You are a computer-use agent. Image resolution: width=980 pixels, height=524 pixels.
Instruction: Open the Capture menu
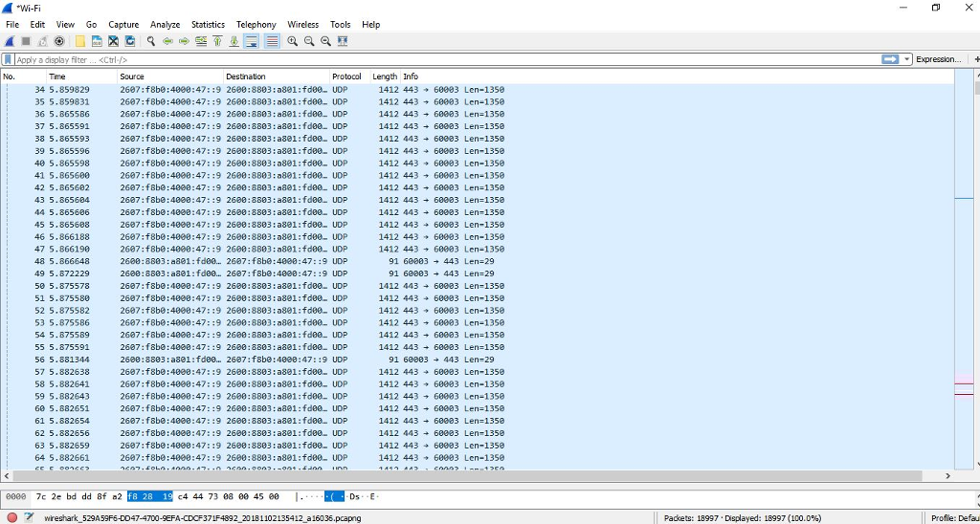[123, 24]
